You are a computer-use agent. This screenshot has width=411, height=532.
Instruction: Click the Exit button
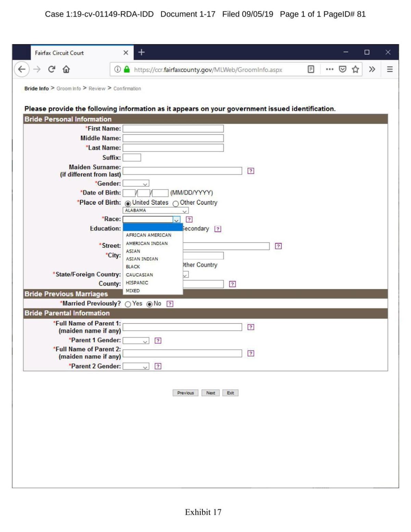coord(230,393)
